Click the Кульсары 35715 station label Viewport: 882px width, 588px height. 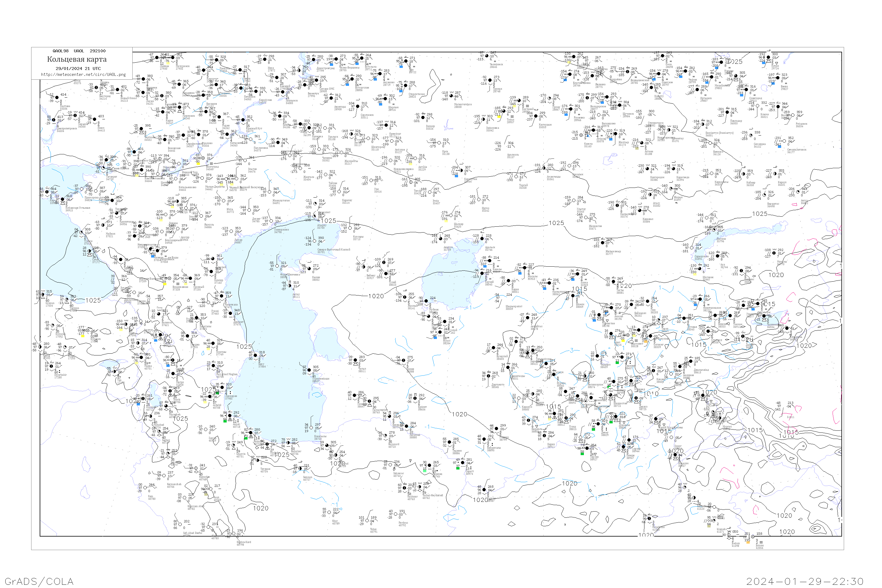tap(358, 238)
